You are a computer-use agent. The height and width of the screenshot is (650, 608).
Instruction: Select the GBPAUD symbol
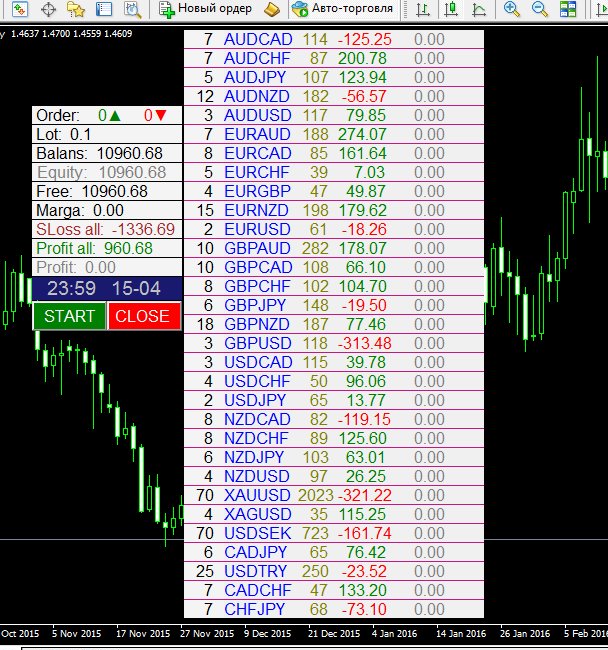tap(257, 249)
